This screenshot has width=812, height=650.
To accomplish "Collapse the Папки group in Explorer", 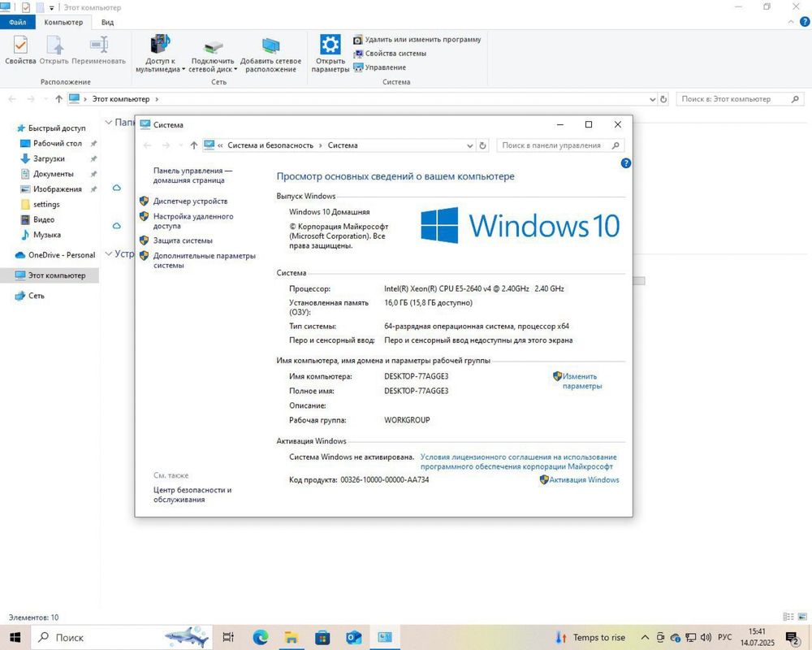I will coord(108,123).
